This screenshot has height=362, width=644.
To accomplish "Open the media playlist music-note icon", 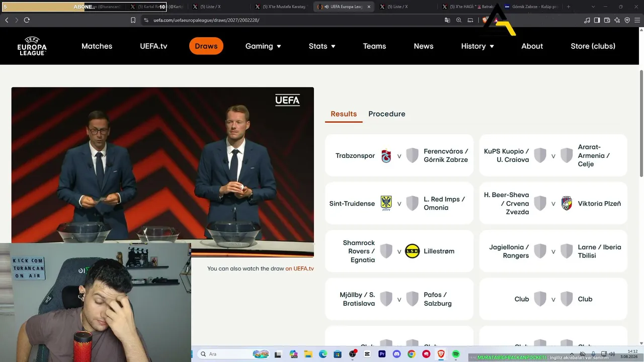I will pos(587,20).
